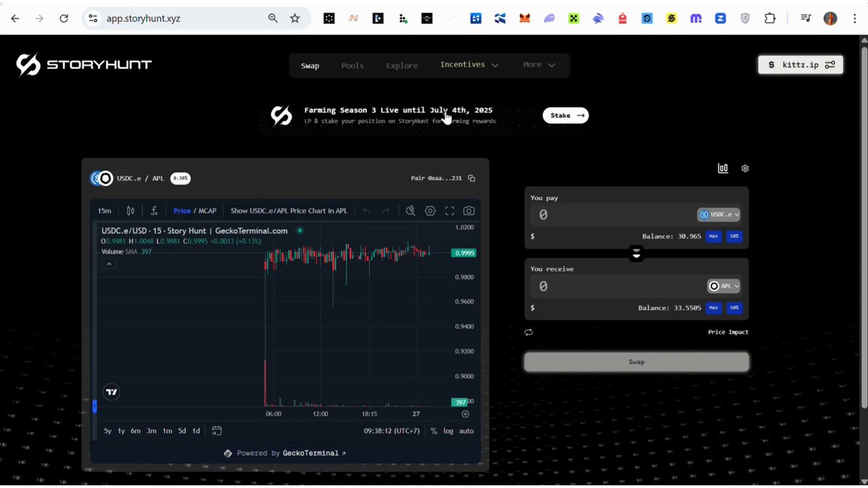Go to the Explore tab

click(401, 66)
